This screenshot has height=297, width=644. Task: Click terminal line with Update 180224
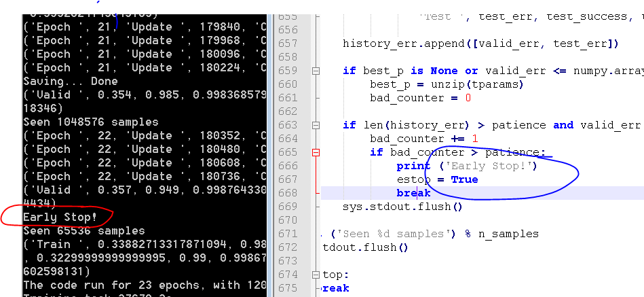coord(145,67)
